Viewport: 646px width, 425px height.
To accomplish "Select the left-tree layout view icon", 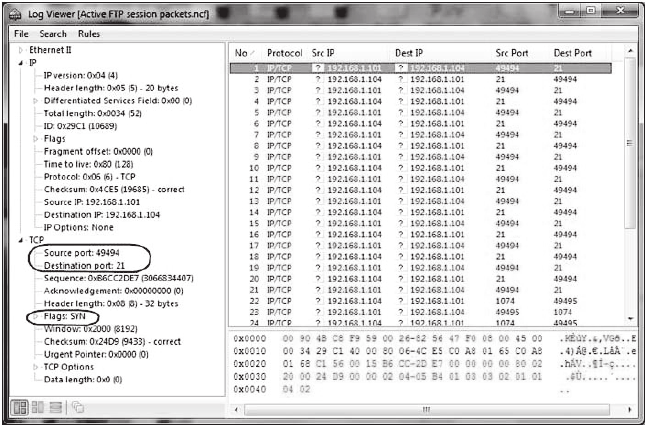I will point(21,407).
